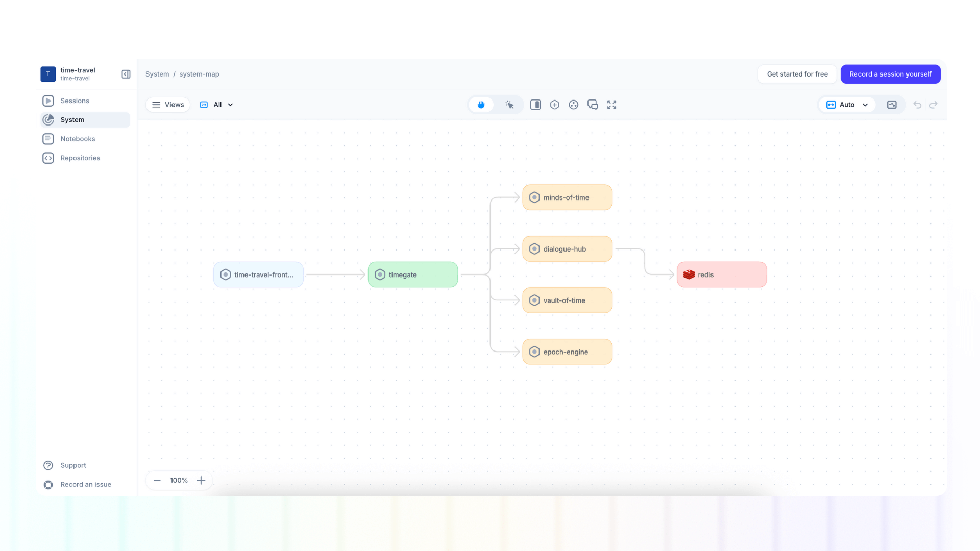Open the comments chat icon
Screen dimensions: 980x551
click(593, 105)
